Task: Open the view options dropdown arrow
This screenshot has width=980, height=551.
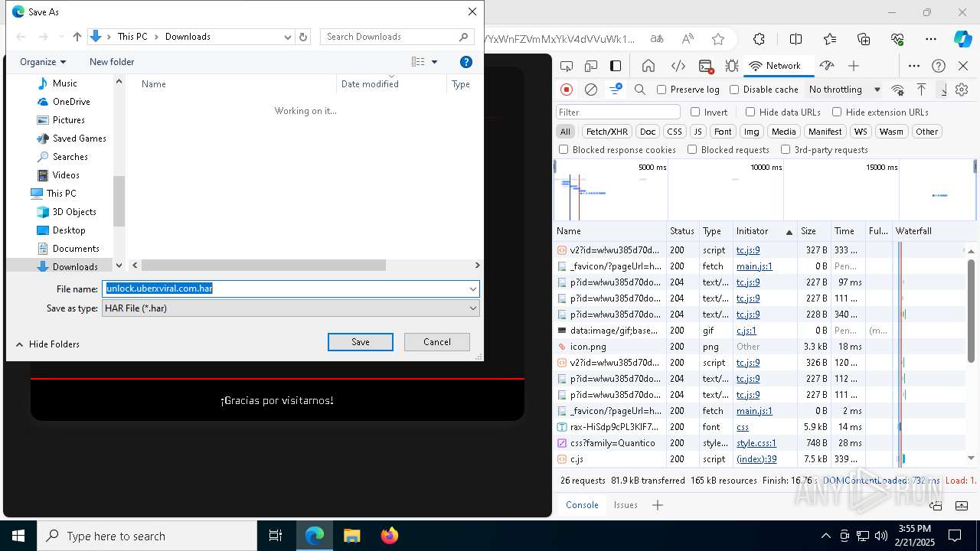Action: click(x=434, y=62)
